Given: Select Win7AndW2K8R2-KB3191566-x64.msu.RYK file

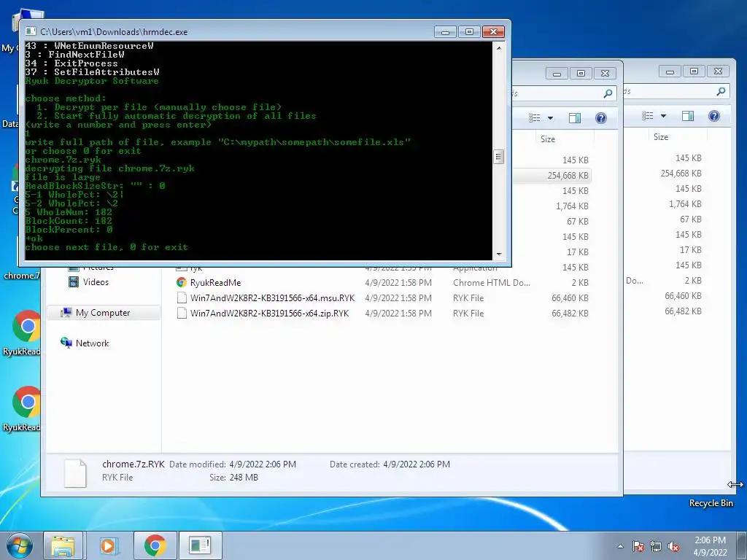Looking at the screenshot, I should click(x=272, y=297).
